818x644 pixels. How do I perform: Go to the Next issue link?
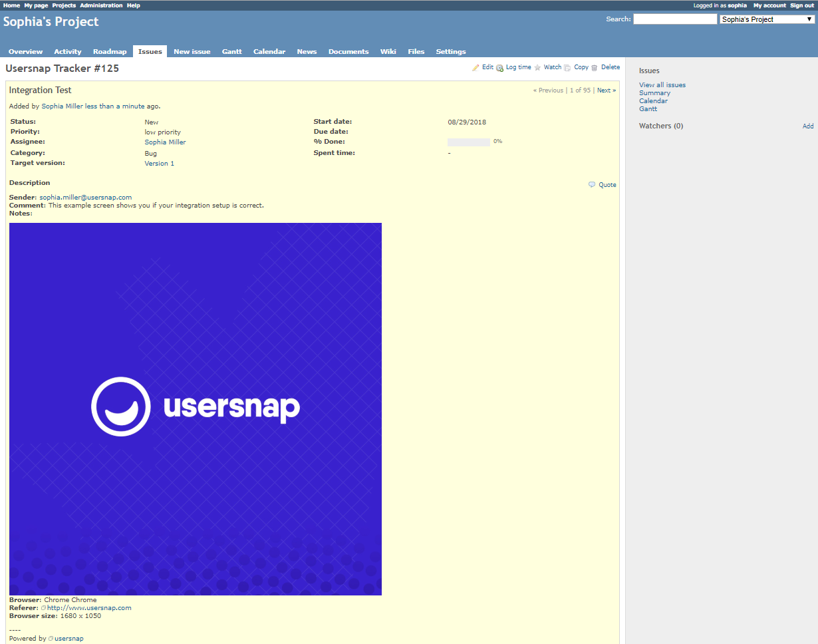coord(607,90)
